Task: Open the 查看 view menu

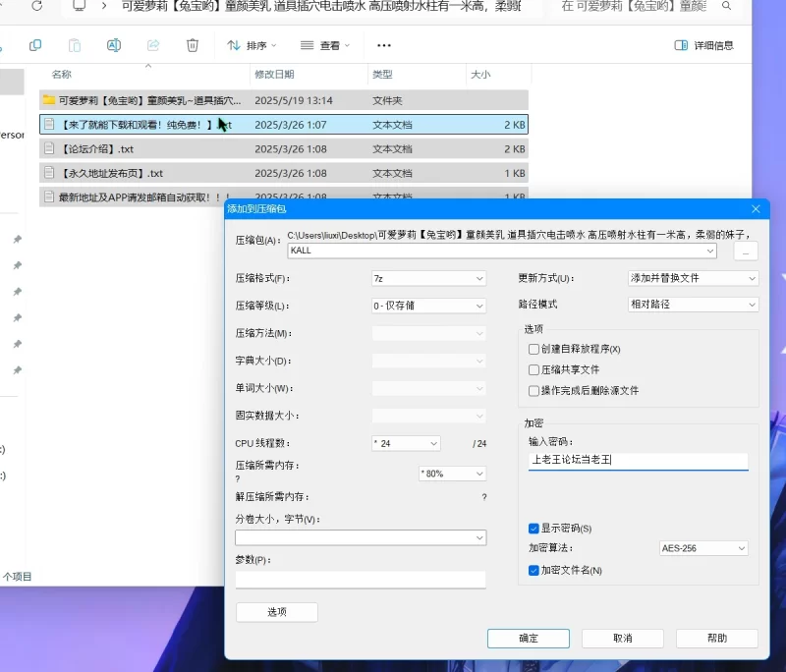Action: 325,45
